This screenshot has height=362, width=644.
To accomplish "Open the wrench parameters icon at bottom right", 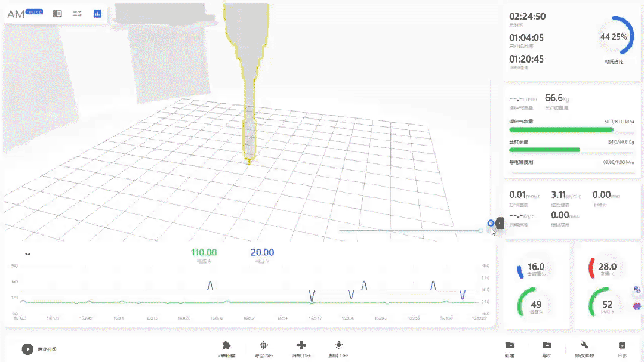I will pos(583,346).
